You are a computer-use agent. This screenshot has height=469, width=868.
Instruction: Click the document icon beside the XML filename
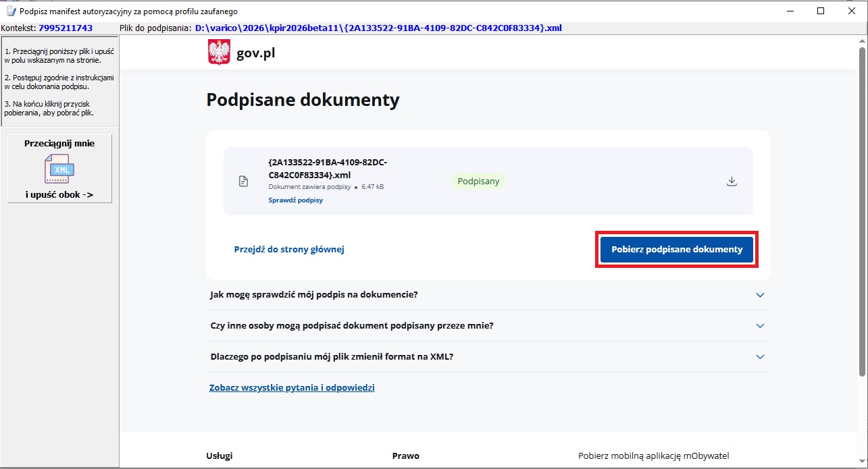tap(243, 182)
